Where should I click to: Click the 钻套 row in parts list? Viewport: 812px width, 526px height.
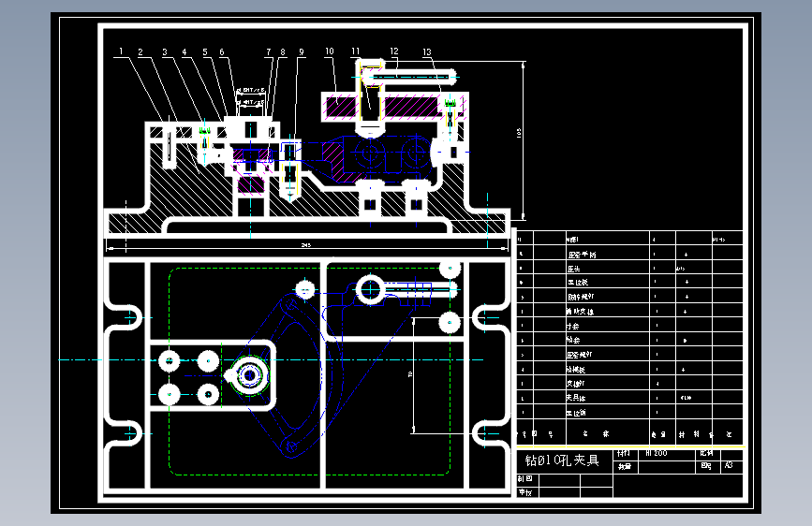coord(629,340)
